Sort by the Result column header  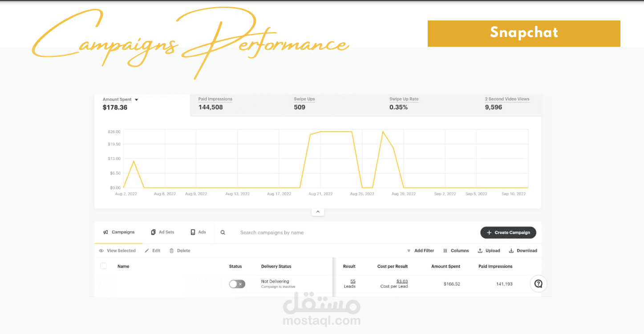click(349, 266)
